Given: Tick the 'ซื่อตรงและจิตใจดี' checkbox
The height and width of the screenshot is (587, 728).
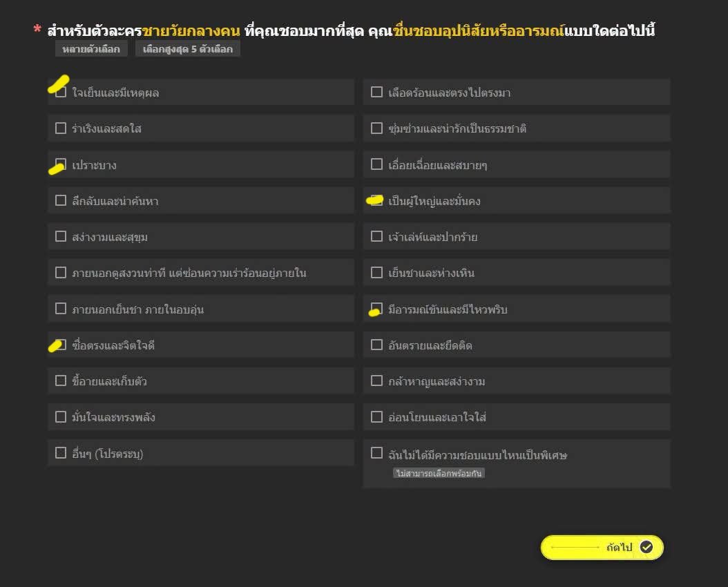Looking at the screenshot, I should click(x=61, y=345).
